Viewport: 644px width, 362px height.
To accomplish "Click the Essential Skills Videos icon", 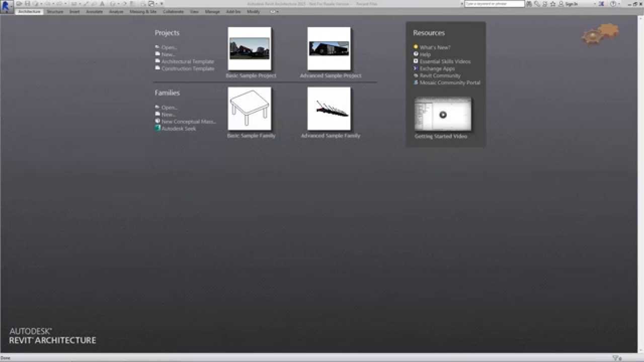I will coord(416,61).
